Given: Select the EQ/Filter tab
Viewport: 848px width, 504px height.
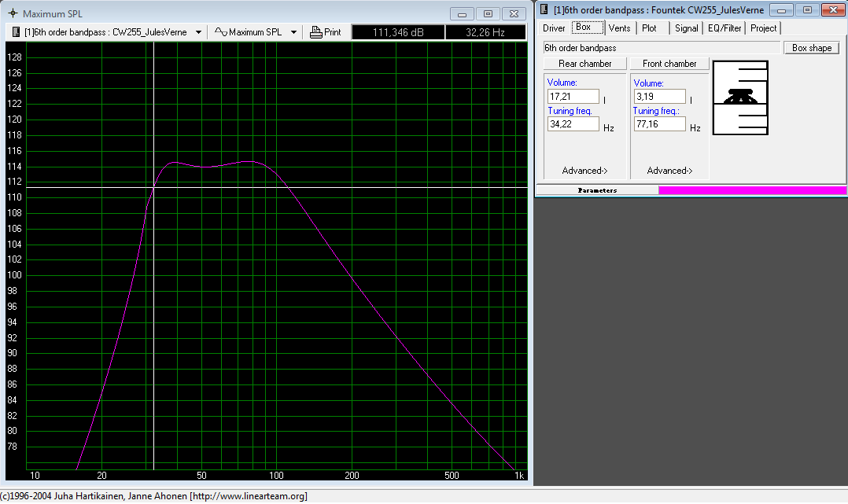Looking at the screenshot, I should (724, 28).
